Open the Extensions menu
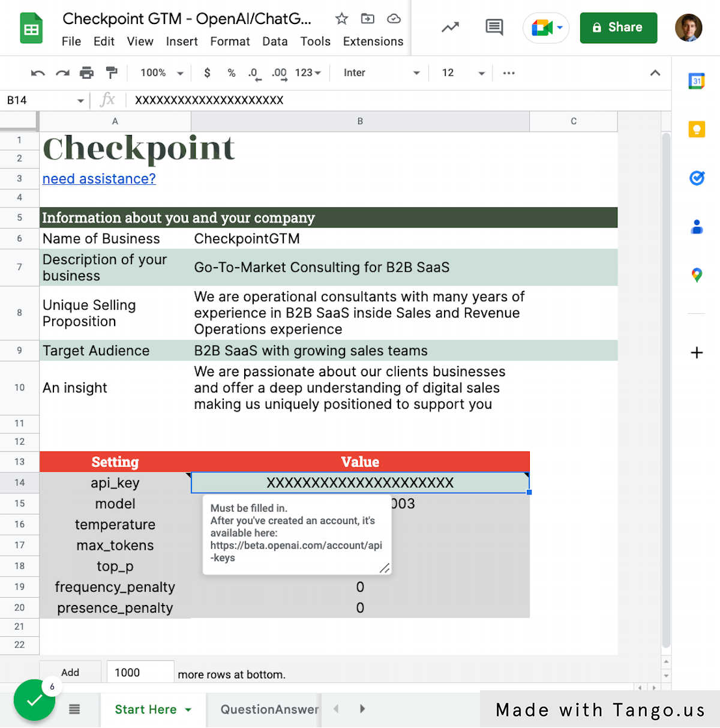 [373, 41]
